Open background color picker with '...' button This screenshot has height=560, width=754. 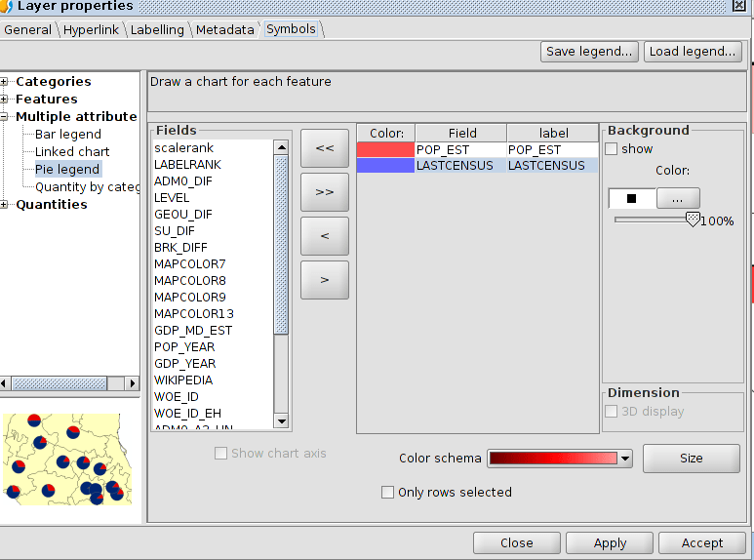(678, 198)
